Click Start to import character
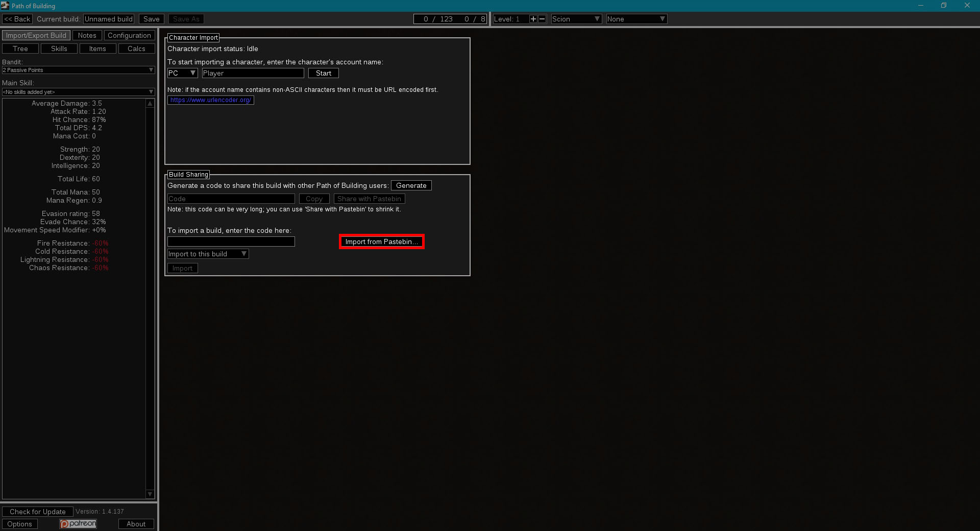980x531 pixels. (x=324, y=73)
